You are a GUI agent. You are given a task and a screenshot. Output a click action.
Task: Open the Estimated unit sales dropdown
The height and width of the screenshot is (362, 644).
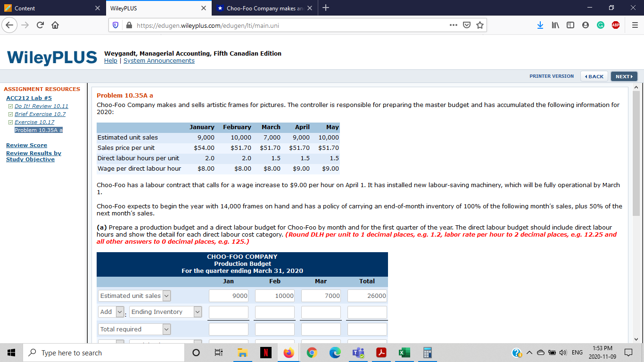pos(135,296)
